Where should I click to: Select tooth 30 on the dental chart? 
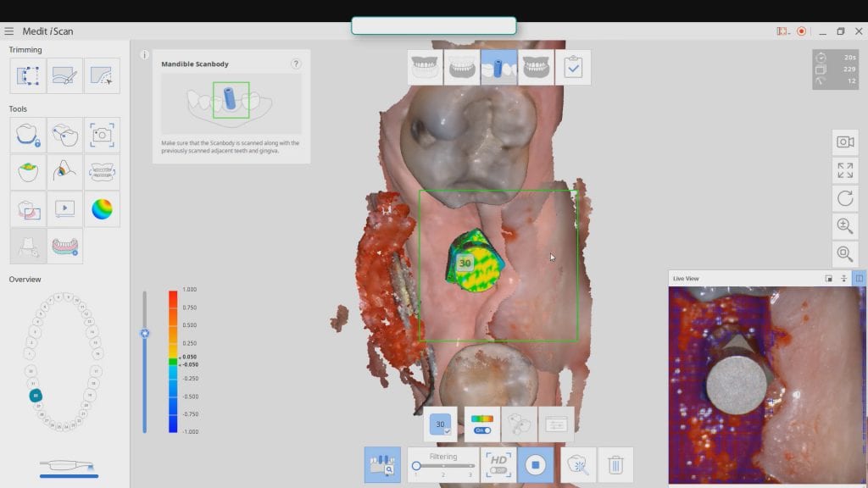point(36,395)
